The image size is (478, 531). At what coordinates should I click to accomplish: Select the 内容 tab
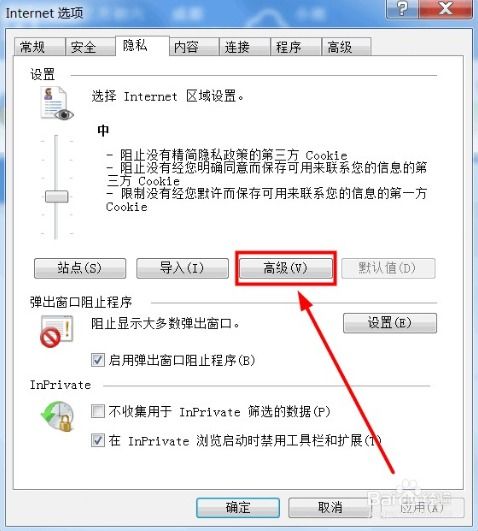click(x=194, y=47)
